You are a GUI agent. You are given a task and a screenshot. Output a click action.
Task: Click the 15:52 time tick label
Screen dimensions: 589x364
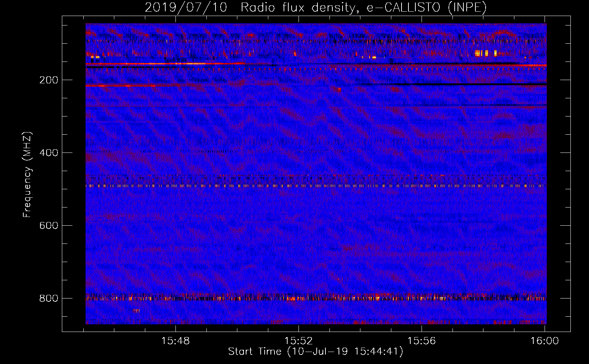point(299,341)
